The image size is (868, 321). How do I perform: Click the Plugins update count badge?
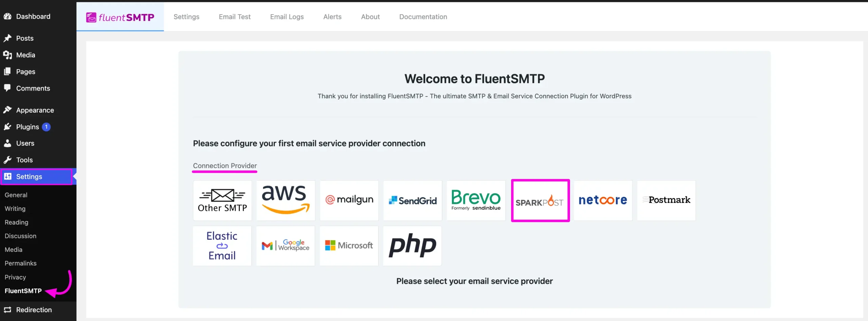coord(46,127)
